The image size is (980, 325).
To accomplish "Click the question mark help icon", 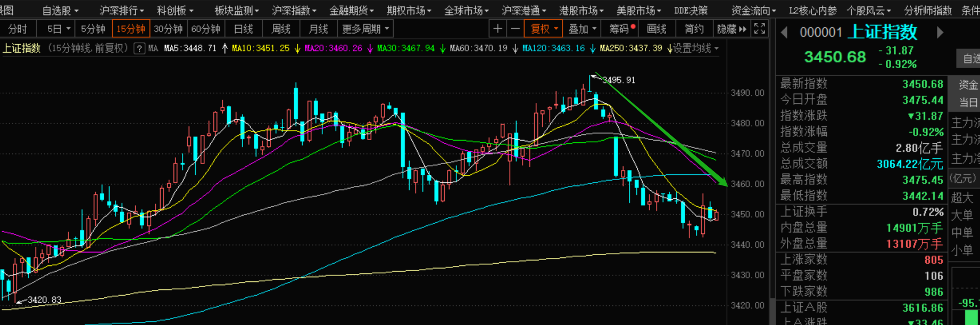I will pos(139,48).
